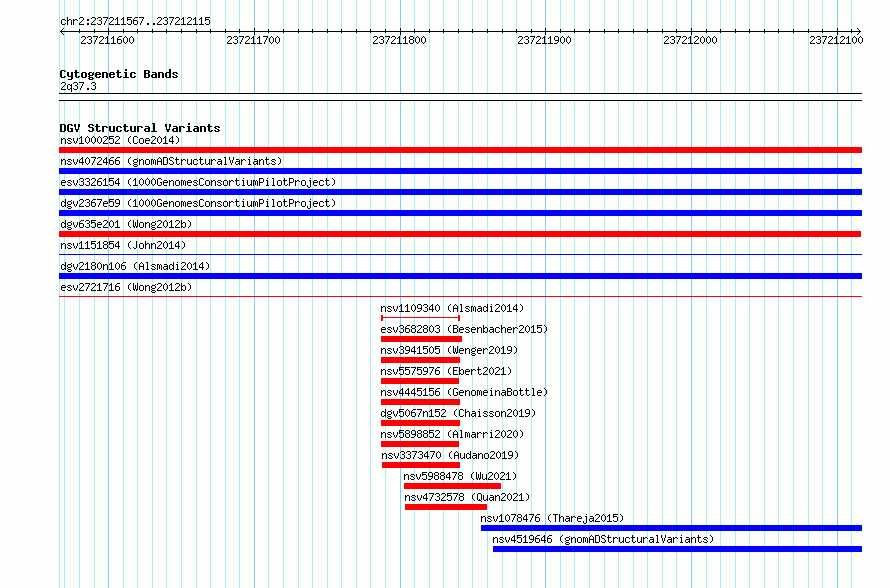Click ruler position 237211600
The height and width of the screenshot is (588, 890).
coord(108,40)
